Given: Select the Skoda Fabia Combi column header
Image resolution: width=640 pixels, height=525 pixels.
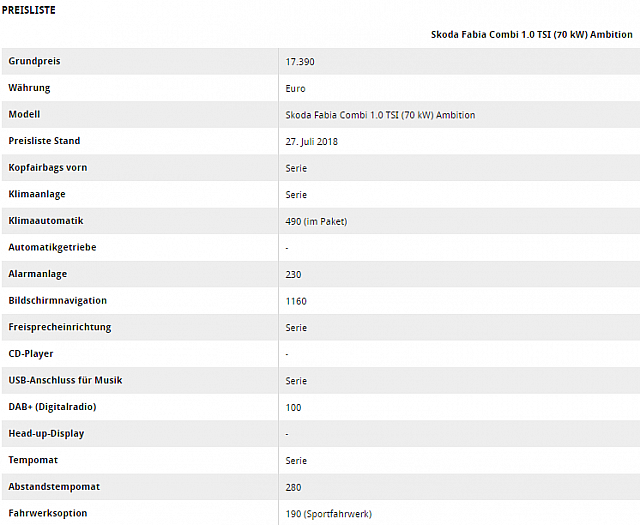Looking at the screenshot, I should [x=531, y=35].
